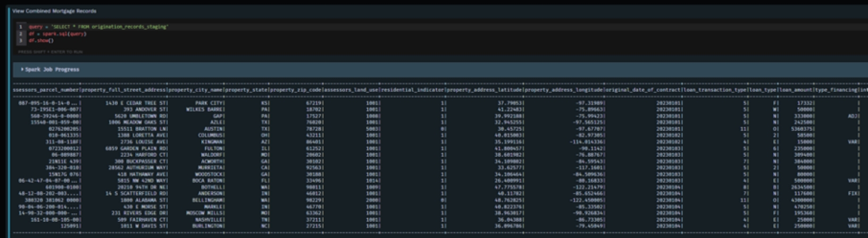
Task: Click the property_address_latitude column header
Action: tap(485, 90)
